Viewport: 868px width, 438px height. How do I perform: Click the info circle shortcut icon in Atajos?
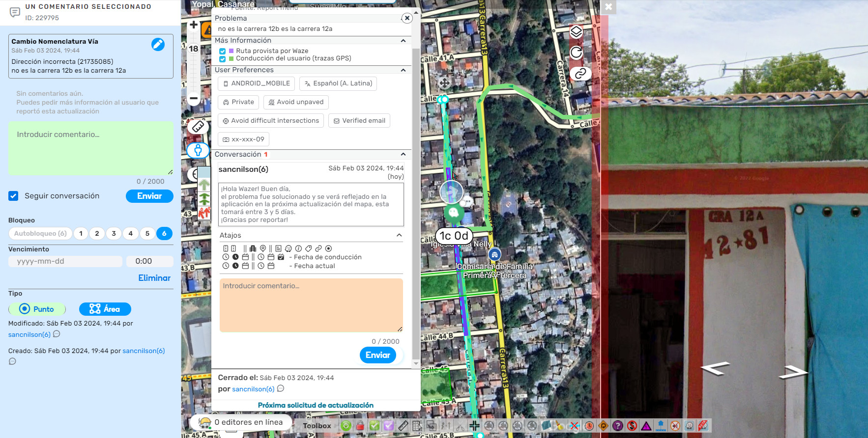(x=298, y=248)
